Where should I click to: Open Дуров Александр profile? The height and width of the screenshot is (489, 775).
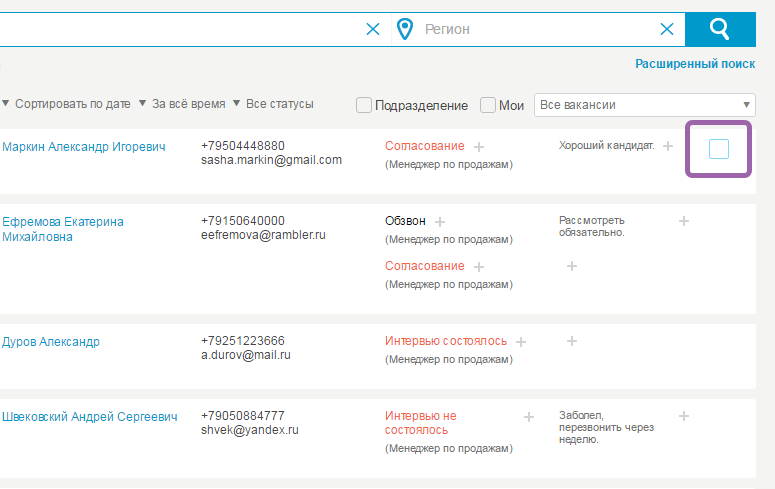click(51, 342)
